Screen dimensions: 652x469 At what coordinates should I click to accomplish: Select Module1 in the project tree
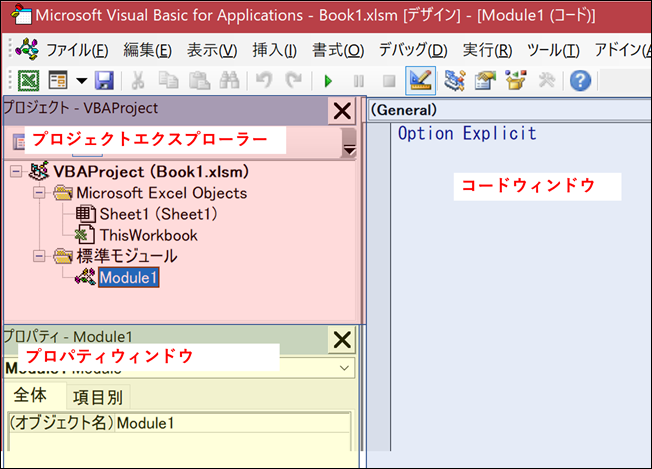[x=128, y=277]
